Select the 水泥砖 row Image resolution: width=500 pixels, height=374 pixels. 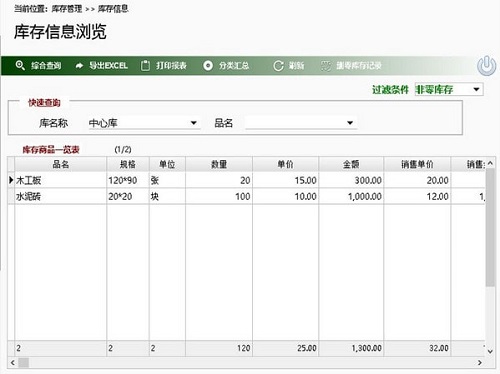pyautogui.click(x=246, y=196)
